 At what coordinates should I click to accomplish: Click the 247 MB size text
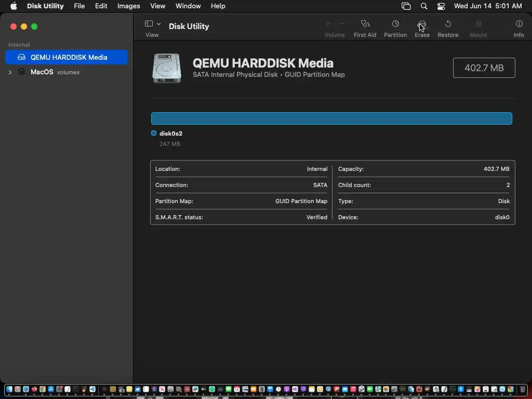(170, 144)
